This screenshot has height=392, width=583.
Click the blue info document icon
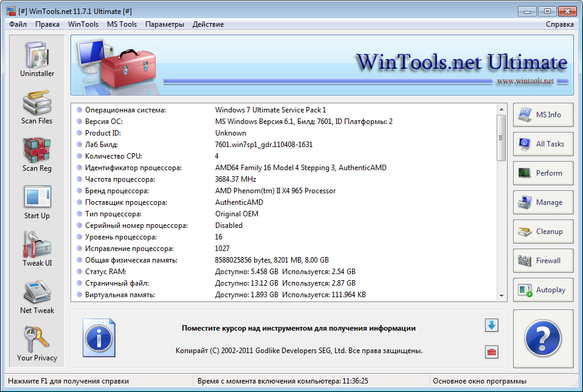(99, 338)
